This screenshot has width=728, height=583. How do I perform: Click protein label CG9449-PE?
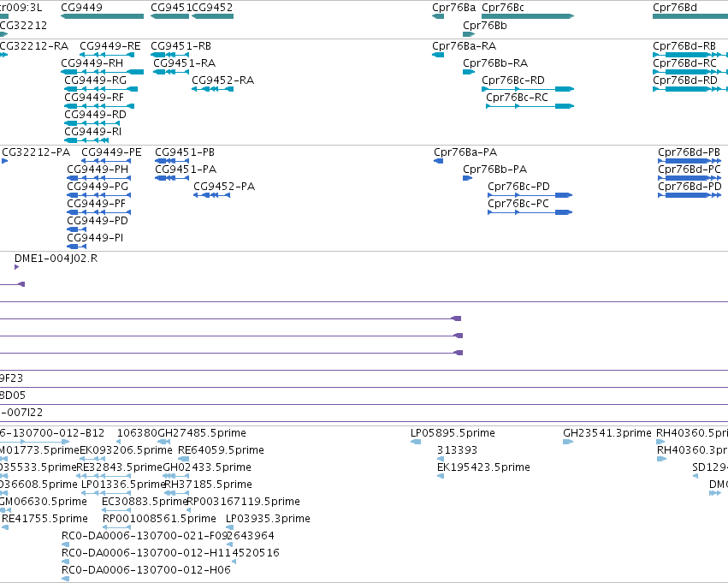[x=111, y=152]
